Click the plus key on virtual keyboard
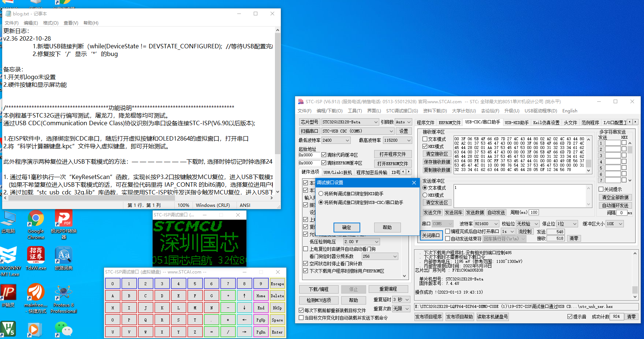 [228, 295]
